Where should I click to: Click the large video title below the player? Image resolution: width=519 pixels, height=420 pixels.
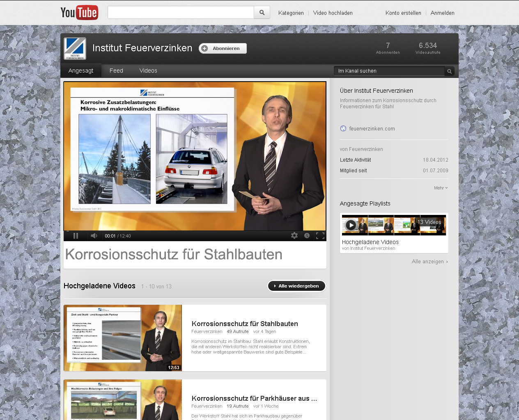[174, 254]
